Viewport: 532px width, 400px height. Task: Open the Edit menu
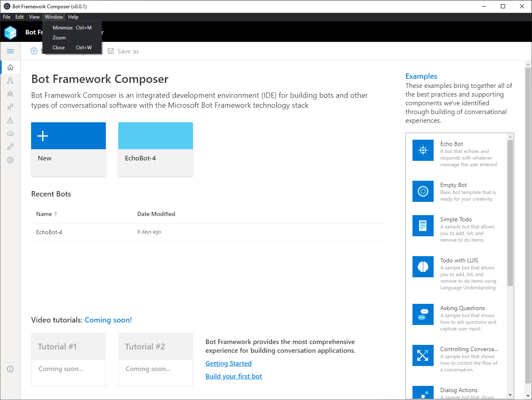pyautogui.click(x=20, y=17)
